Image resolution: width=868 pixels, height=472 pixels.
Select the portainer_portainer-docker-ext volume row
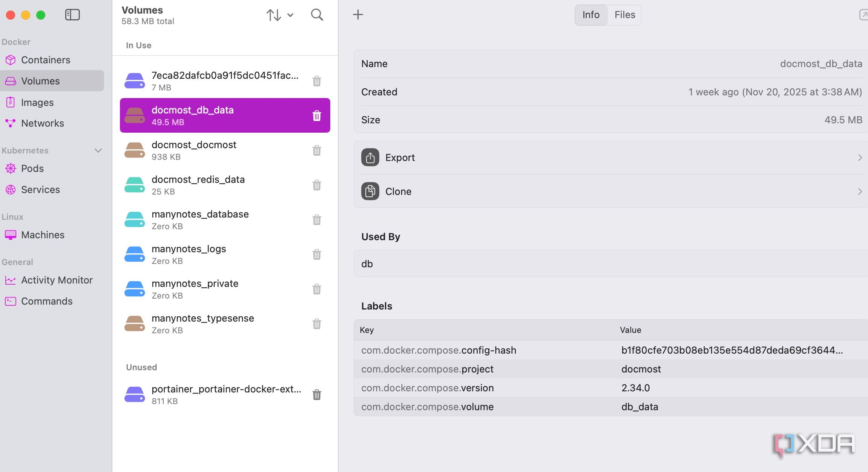[225, 394]
